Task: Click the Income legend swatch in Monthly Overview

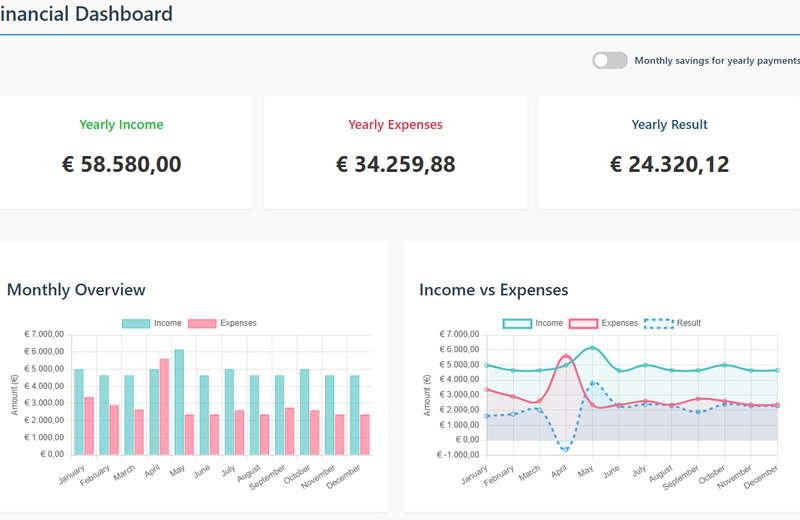Action: pos(136,324)
